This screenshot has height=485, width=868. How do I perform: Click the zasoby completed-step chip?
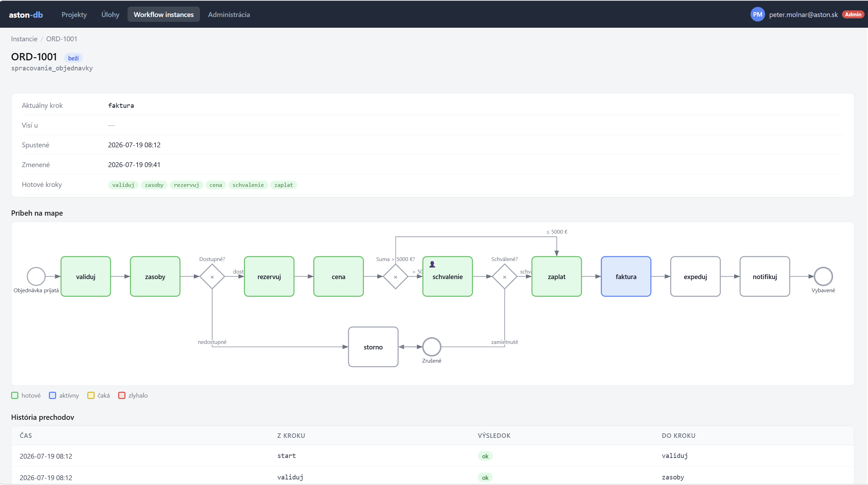pyautogui.click(x=154, y=185)
